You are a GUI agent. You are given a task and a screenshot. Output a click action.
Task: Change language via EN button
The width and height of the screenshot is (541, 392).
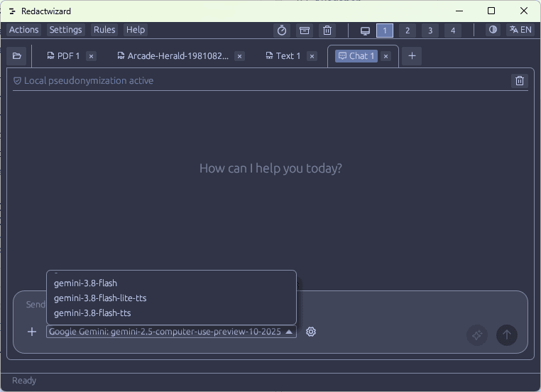tap(520, 30)
